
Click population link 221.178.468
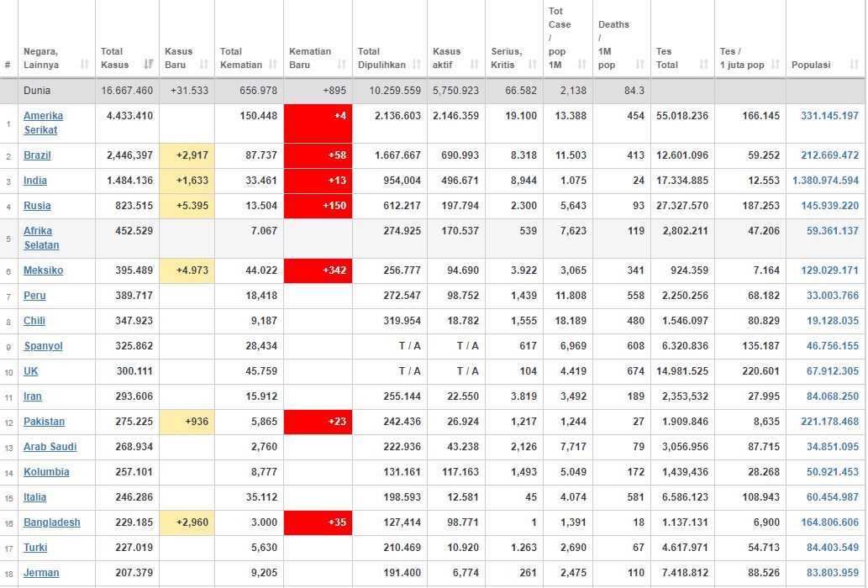click(830, 422)
